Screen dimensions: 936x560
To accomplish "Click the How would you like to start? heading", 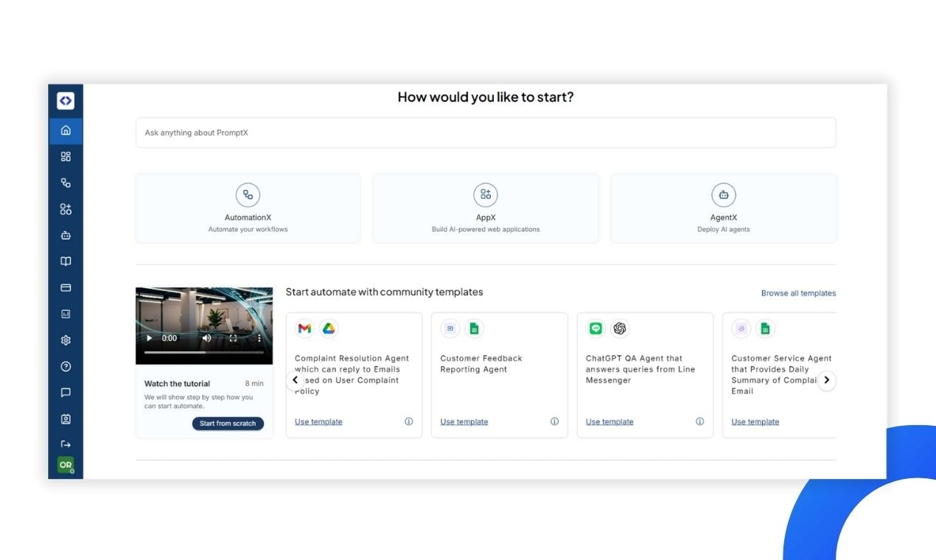I will tap(486, 97).
